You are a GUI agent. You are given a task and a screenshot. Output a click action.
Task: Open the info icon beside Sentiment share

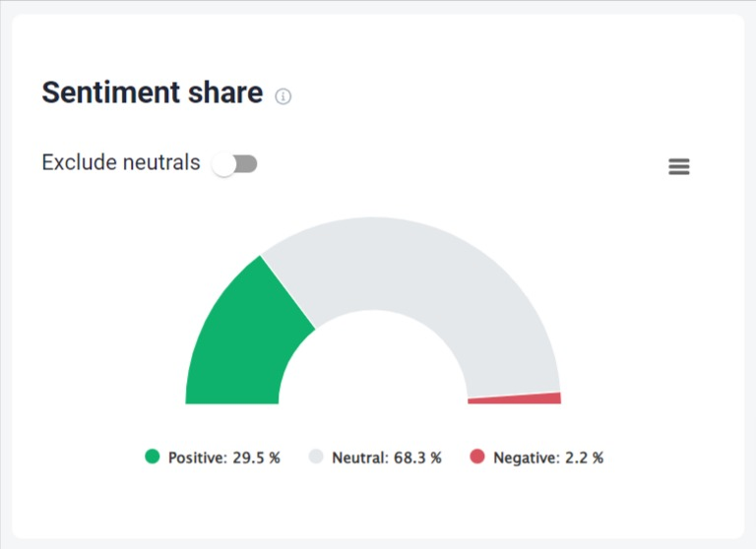(283, 96)
